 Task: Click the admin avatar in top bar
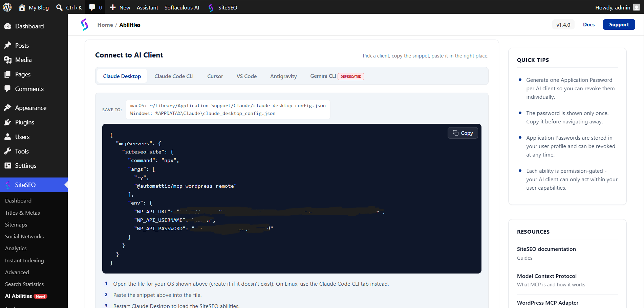pyautogui.click(x=637, y=7)
